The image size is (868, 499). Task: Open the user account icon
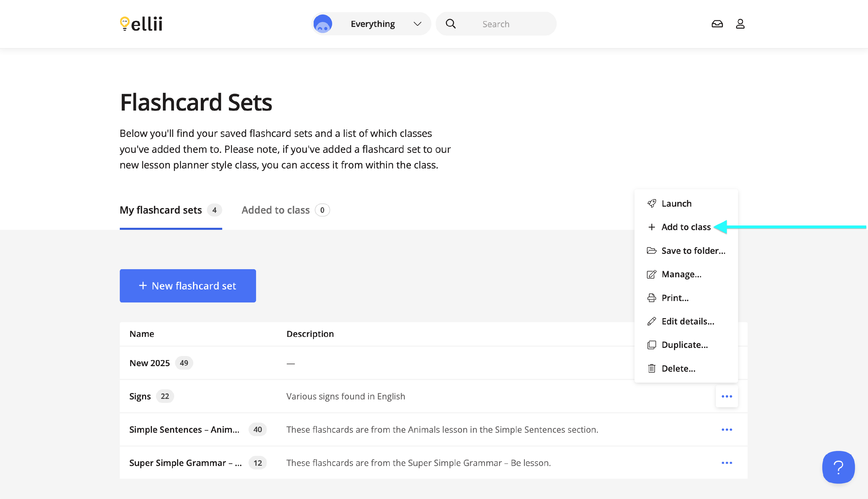tap(740, 24)
